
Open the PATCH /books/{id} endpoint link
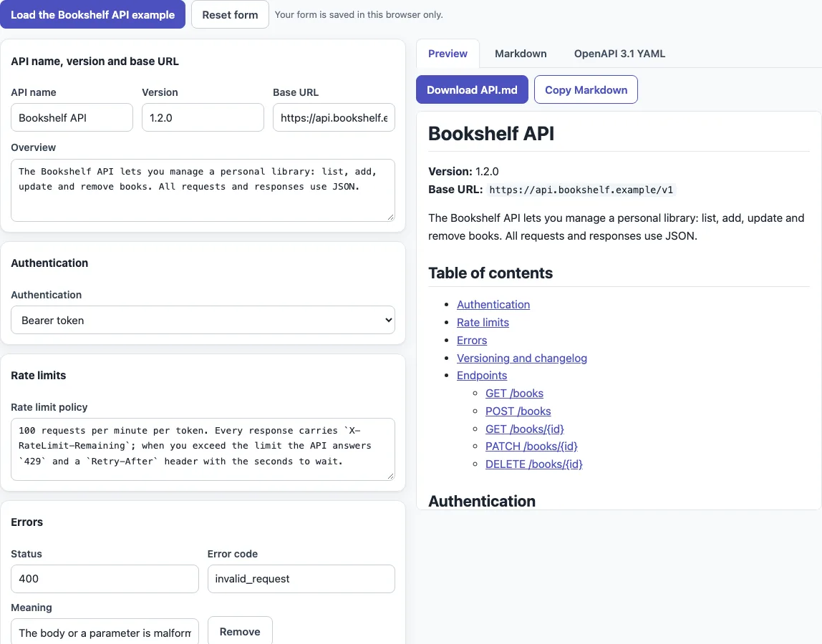[531, 446]
